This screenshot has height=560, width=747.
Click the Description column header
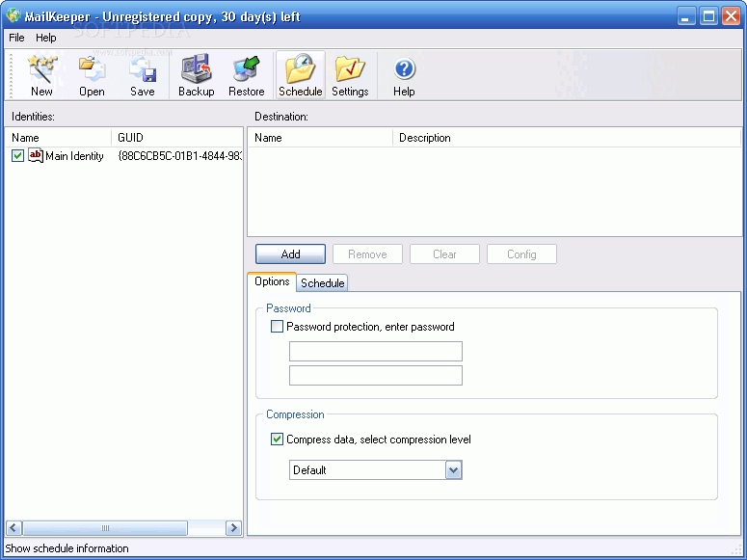click(x=567, y=138)
